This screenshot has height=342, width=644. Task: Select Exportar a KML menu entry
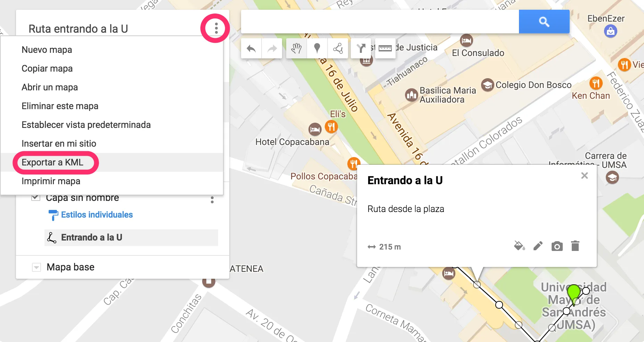click(112, 162)
